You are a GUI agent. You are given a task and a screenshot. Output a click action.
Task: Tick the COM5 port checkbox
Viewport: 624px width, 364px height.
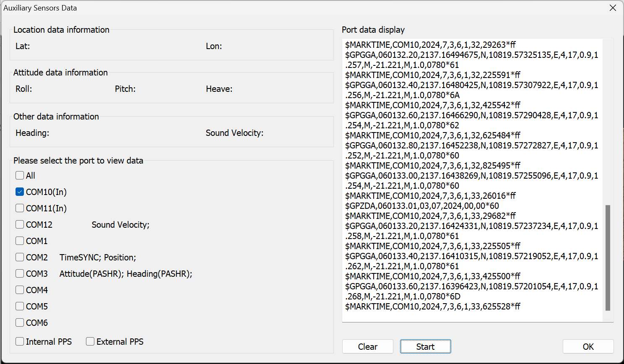(20, 307)
